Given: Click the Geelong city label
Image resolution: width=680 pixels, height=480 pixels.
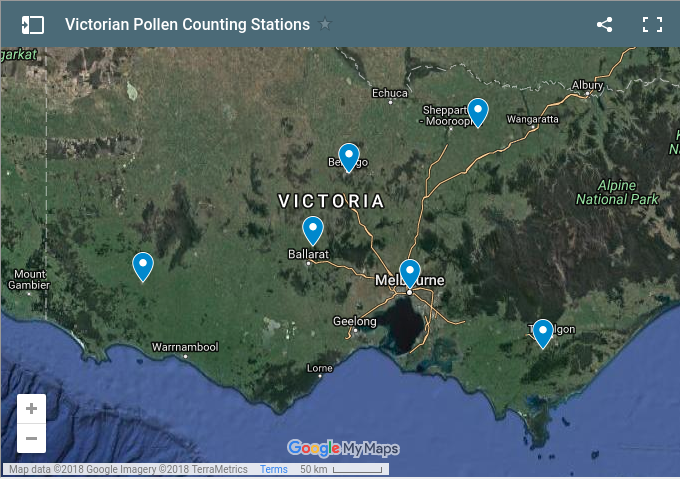Looking at the screenshot, I should 354,322.
